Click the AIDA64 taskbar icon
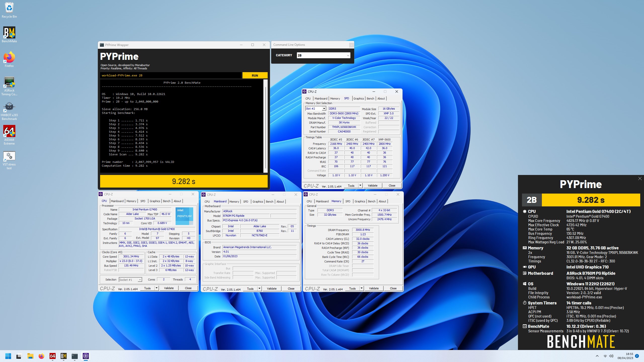This screenshot has width=644, height=362. [x=53, y=356]
